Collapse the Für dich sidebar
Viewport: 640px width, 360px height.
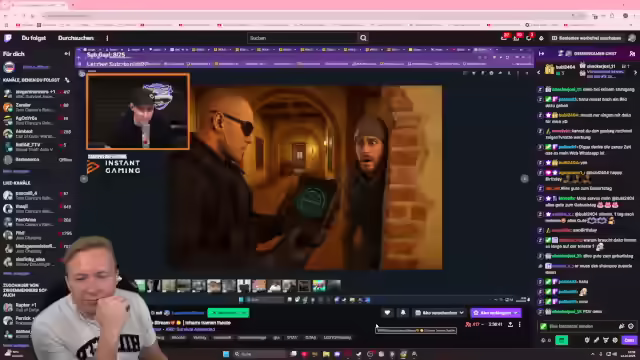pyautogui.click(x=67, y=53)
